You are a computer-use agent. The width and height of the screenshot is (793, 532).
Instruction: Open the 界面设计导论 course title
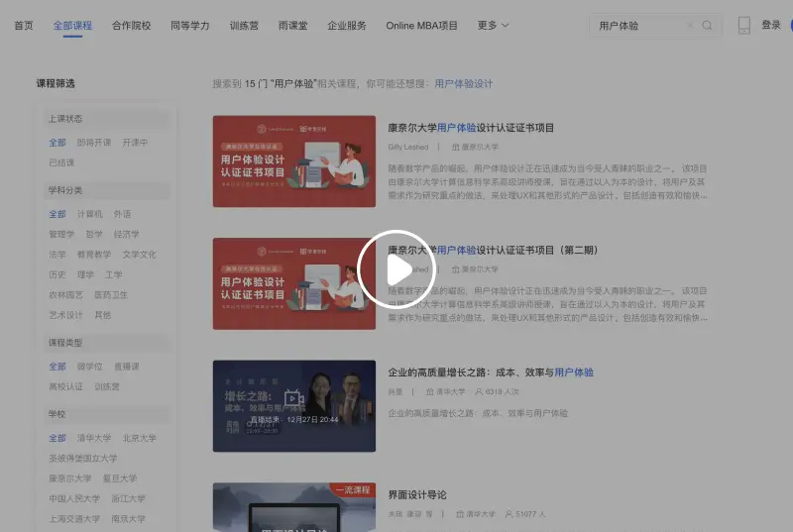(x=417, y=495)
